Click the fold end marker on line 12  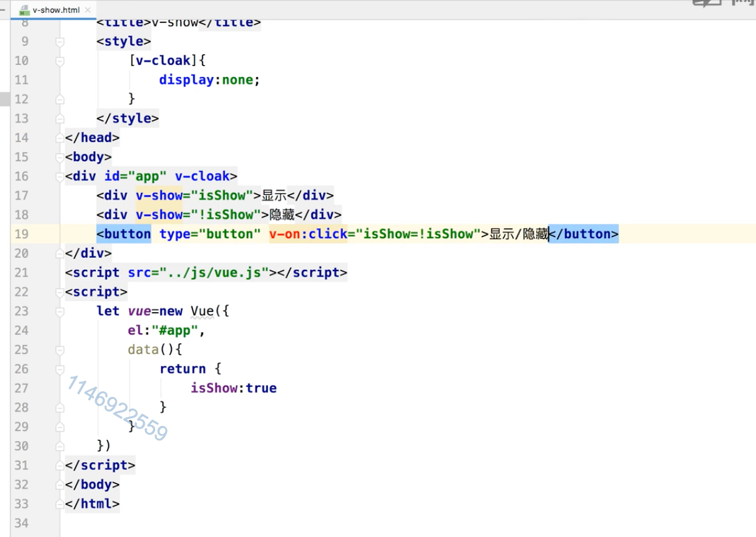(60, 100)
